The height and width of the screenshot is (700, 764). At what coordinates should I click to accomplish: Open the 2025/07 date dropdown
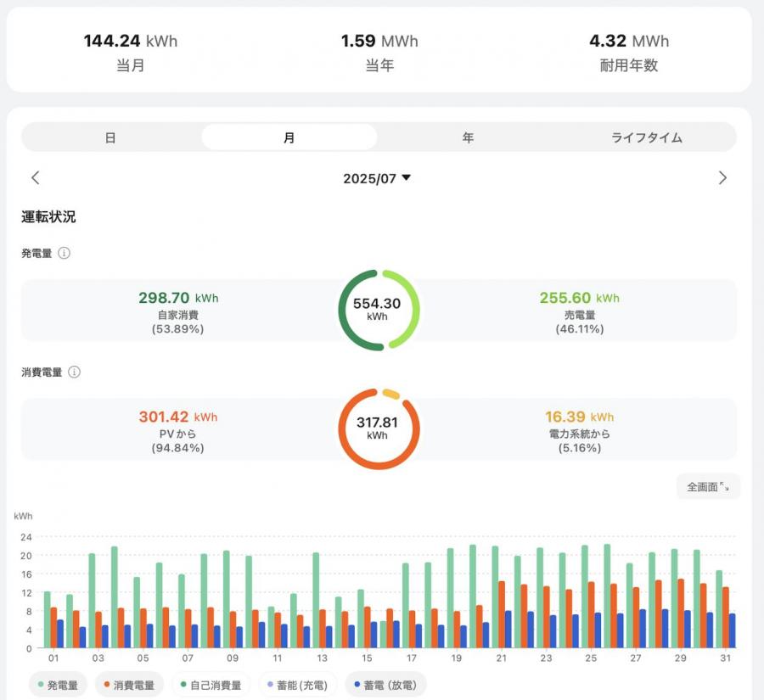(377, 178)
